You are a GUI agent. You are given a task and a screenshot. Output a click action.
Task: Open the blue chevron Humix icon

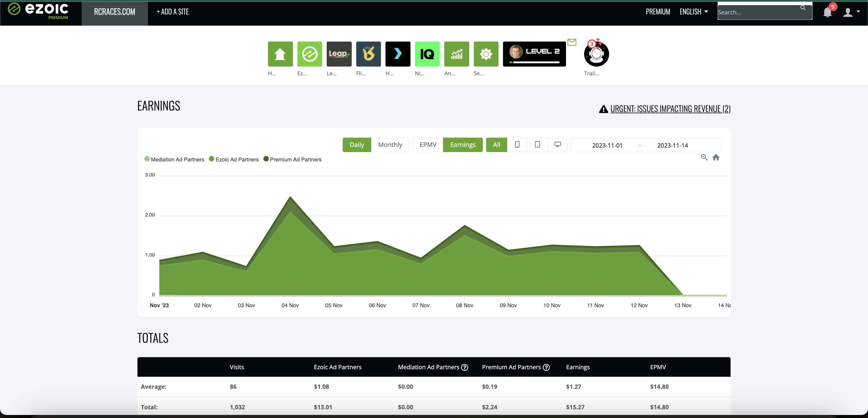coord(398,54)
